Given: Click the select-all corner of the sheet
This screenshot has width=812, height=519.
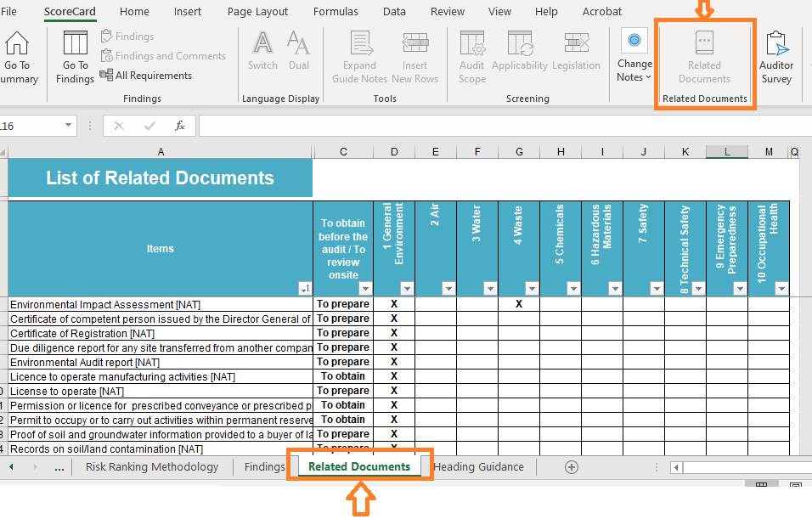Looking at the screenshot, I should (3, 152).
